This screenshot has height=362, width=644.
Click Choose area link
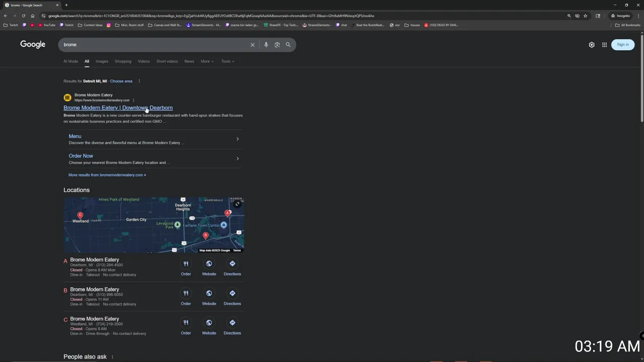pyautogui.click(x=121, y=81)
